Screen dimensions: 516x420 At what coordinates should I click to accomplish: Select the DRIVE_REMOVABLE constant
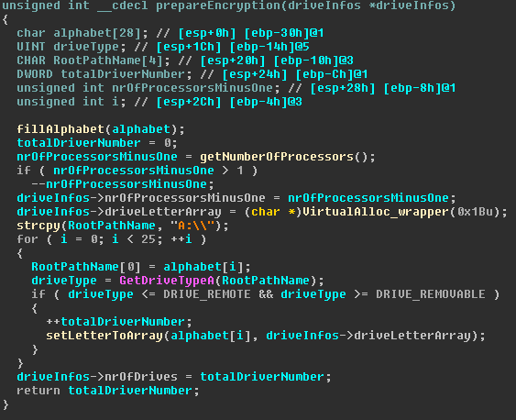(x=431, y=294)
